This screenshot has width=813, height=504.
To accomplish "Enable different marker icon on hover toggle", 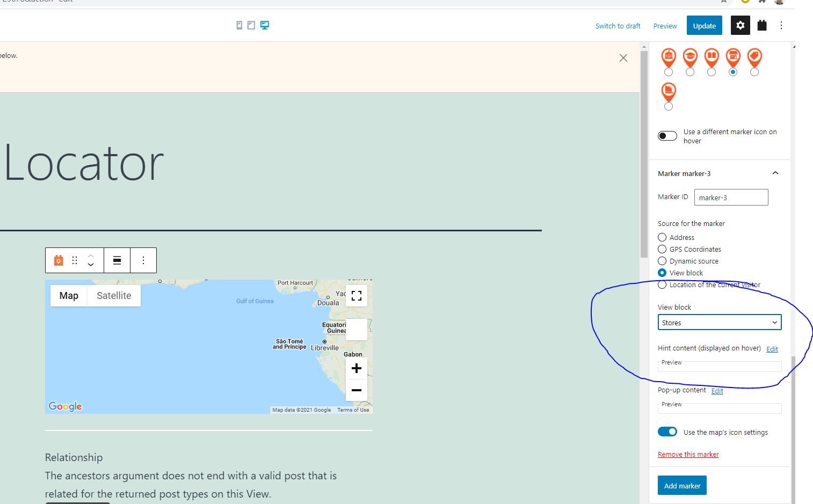I will pos(667,136).
